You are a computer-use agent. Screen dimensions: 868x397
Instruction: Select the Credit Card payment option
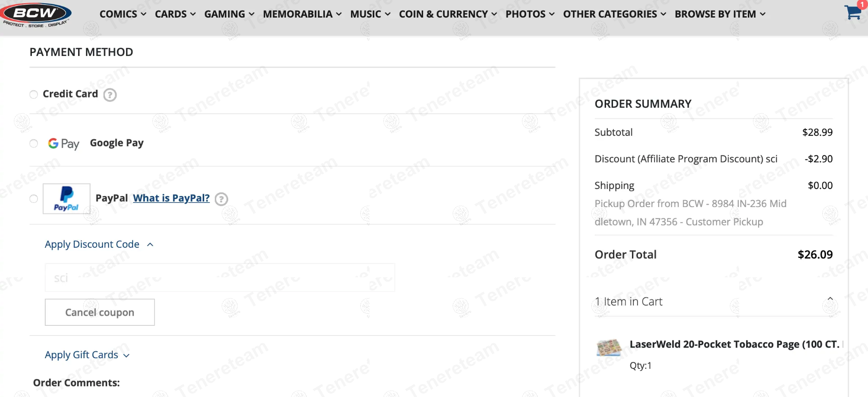coord(34,95)
